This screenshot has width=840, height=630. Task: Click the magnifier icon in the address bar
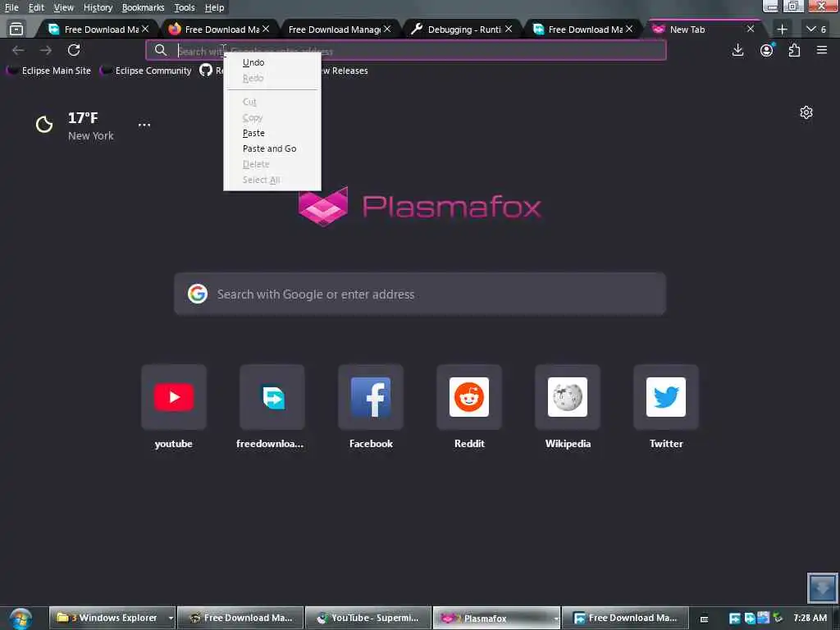tap(161, 50)
